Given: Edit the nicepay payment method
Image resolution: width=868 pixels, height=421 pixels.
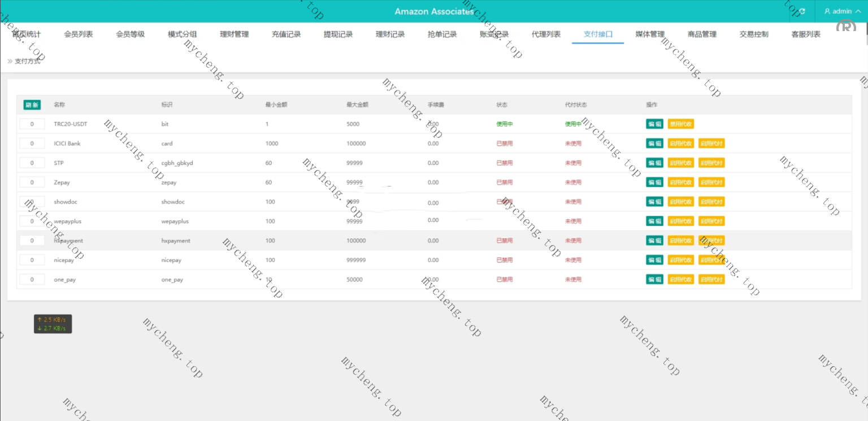Looking at the screenshot, I should click(x=654, y=260).
